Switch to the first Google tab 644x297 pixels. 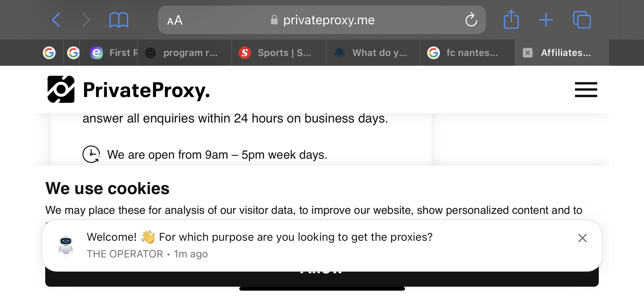(49, 53)
